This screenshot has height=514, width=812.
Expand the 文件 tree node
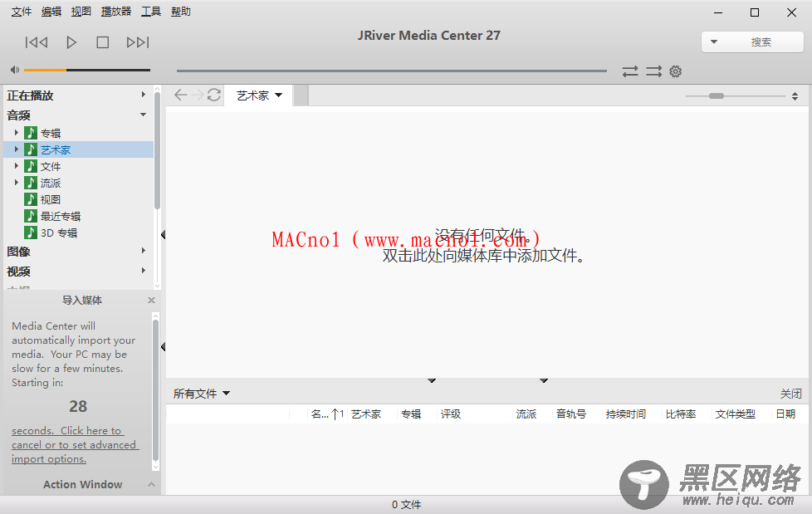[x=16, y=166]
